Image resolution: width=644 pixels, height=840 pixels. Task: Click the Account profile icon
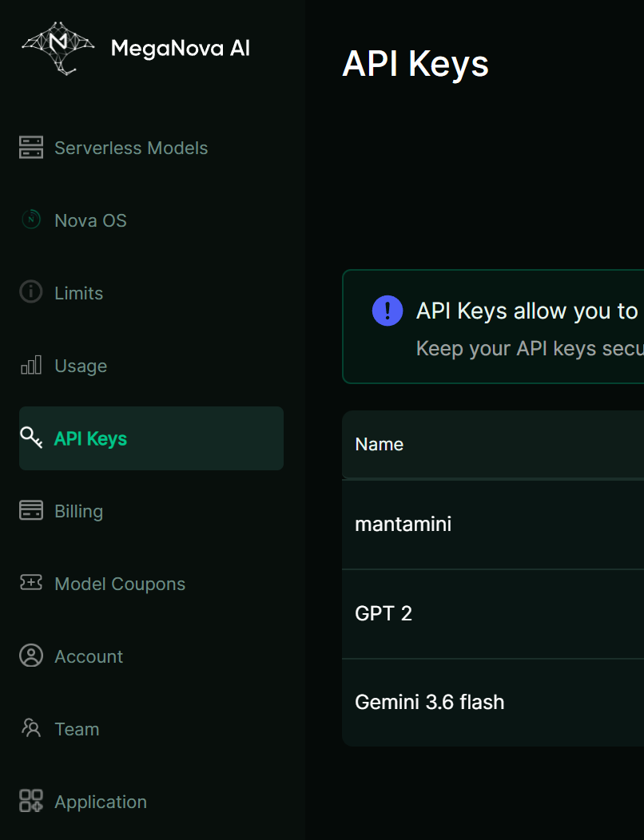pos(31,656)
